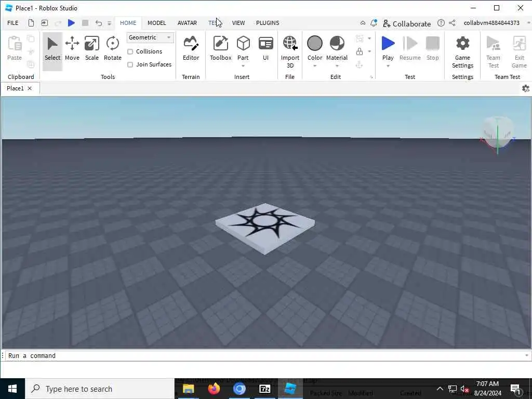Choose the Scale tool
This screenshot has height=399, width=532.
(91, 49)
